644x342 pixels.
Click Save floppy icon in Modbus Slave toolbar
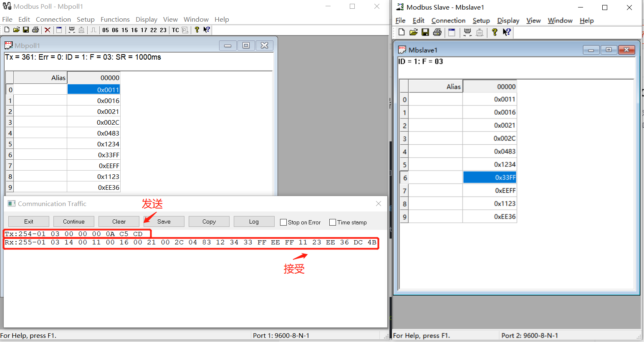click(425, 32)
